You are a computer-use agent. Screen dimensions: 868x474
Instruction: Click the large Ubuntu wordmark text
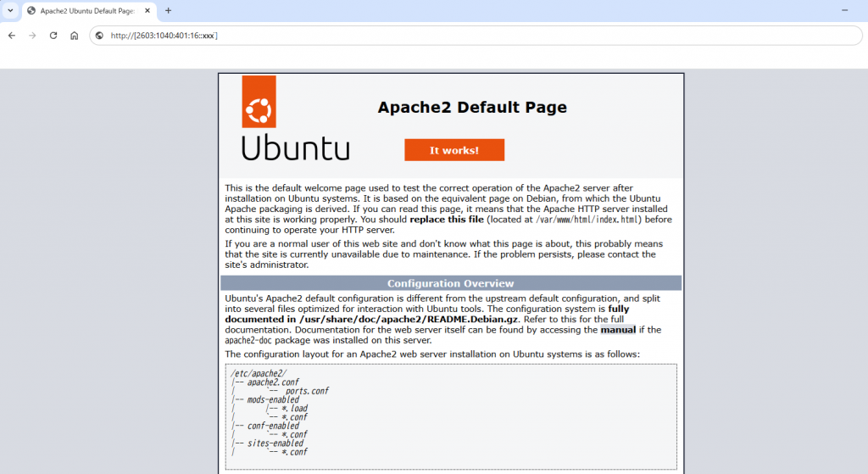[x=296, y=148]
